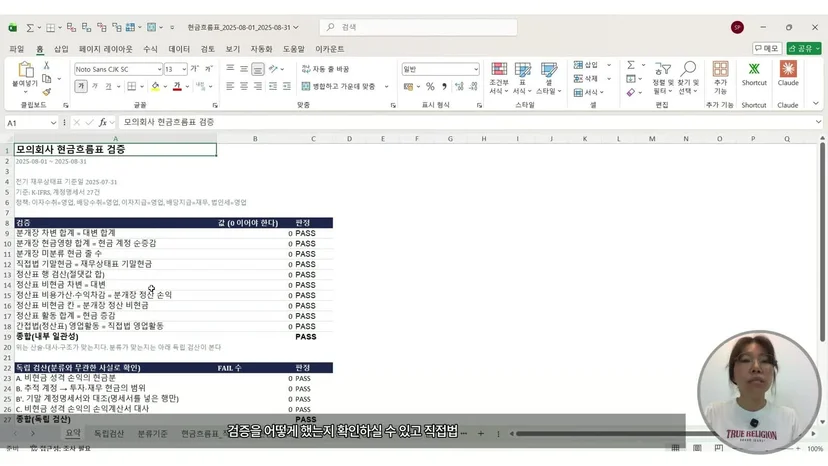Viewport: 828px width, 466px height.
Task: Toggle Wrap Text (자동 줄 바꿈)
Action: coord(325,69)
